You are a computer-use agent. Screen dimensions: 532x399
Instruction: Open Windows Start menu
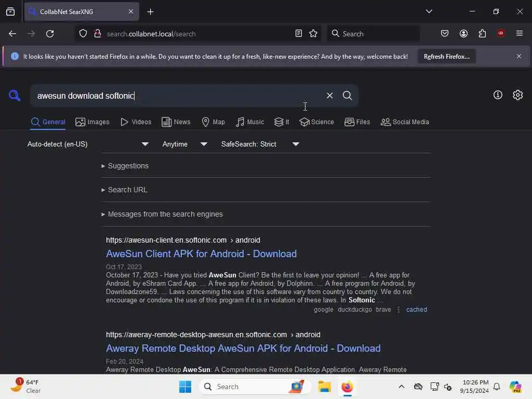click(x=185, y=387)
